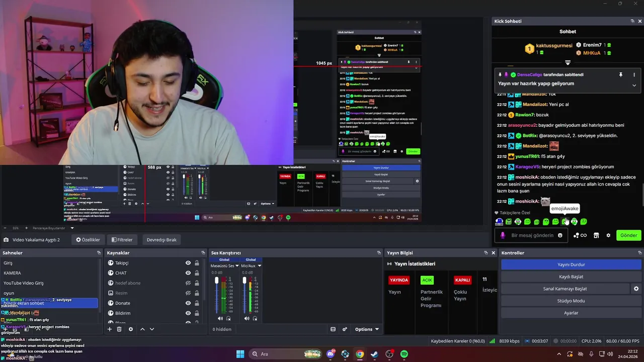Unpin the pinned message via pin icon
Viewport: 644px width, 362px height.
621,74
